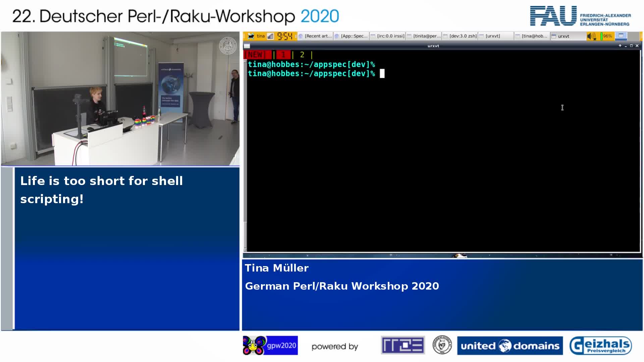644x362 pixels.
Task: Close the urxvt terminal window
Action: pos(637,46)
